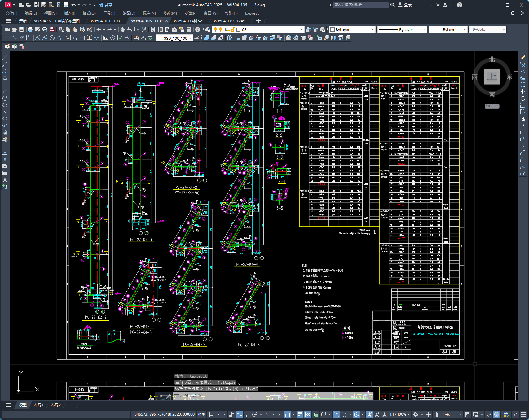Toggle ortho mode in status bar

[x=247, y=414]
